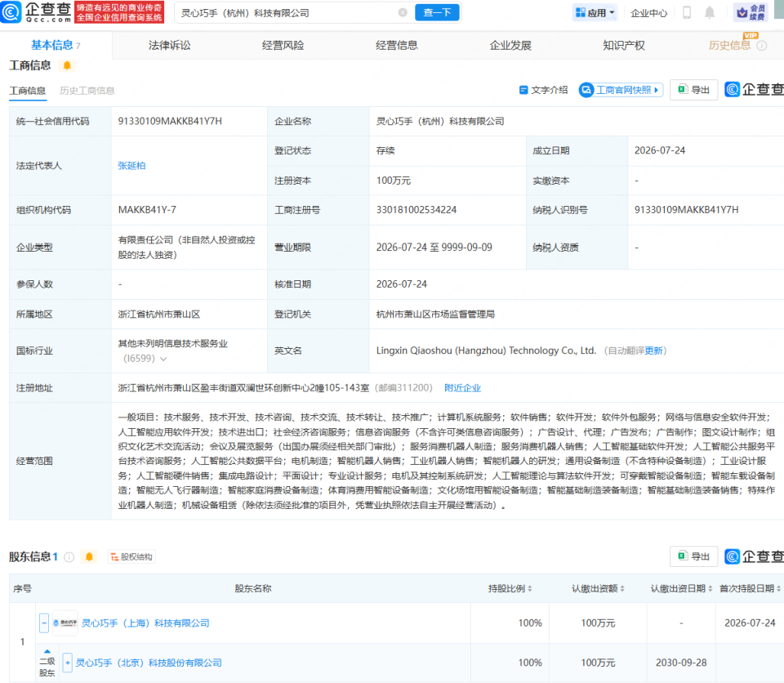Viewport: 784px width, 683px height.
Task: Export 工商信息 with 导出 button
Action: (x=694, y=90)
